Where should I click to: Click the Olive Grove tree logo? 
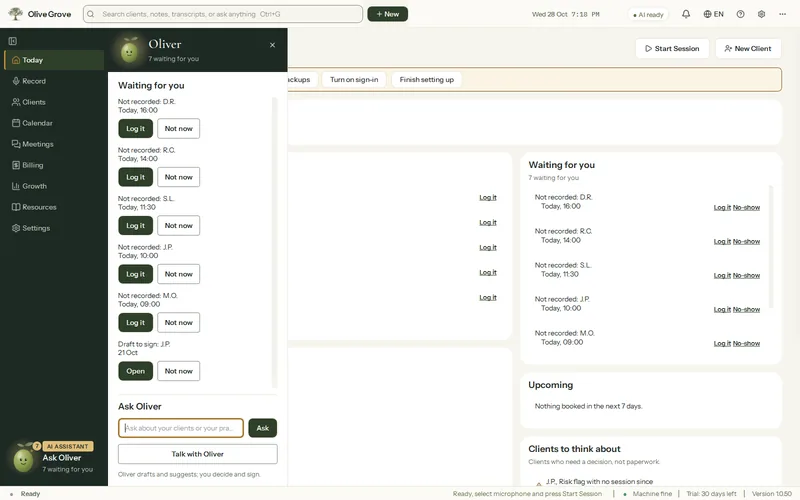pyautogui.click(x=16, y=14)
